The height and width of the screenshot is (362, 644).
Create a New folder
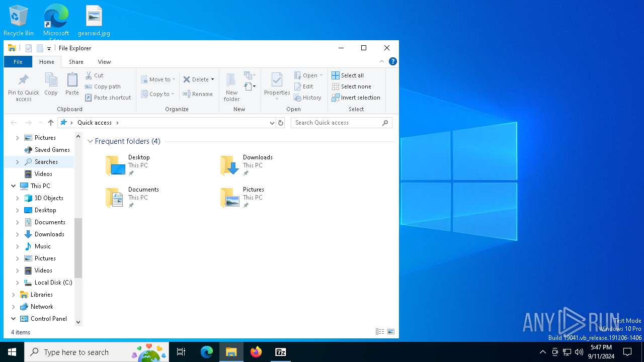(x=231, y=87)
